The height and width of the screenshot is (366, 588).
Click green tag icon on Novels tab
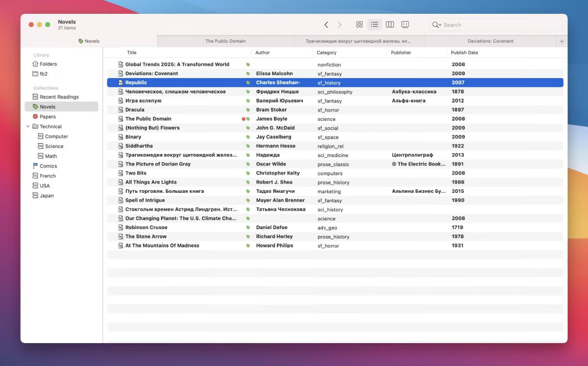81,41
